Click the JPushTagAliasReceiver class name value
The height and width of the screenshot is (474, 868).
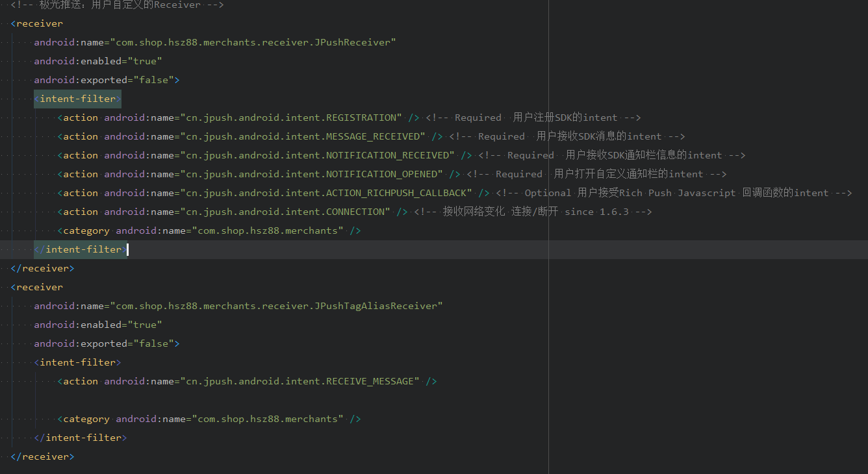click(276, 306)
